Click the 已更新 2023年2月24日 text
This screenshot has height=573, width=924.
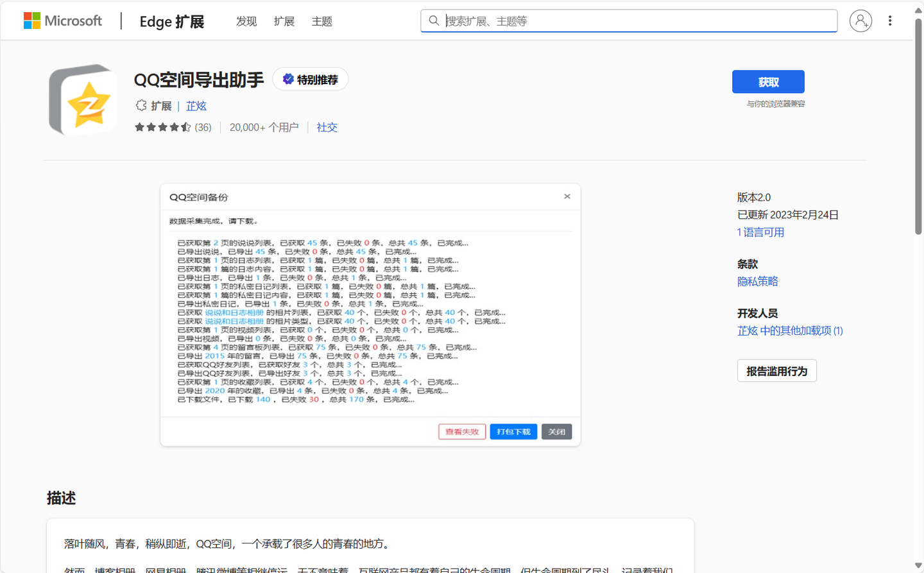(x=788, y=215)
